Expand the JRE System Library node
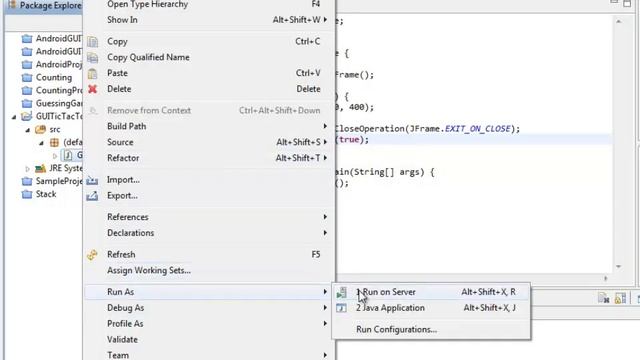The height and width of the screenshot is (360, 640). click(27, 169)
